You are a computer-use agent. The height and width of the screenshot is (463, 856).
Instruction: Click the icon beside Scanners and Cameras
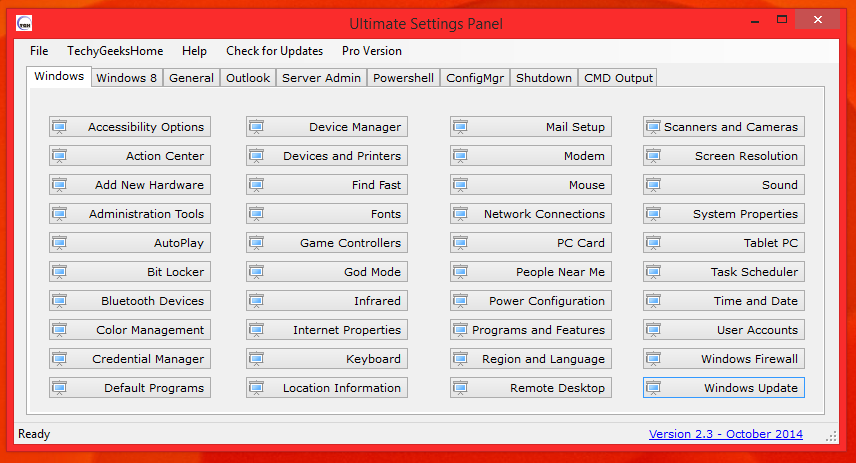pos(653,127)
